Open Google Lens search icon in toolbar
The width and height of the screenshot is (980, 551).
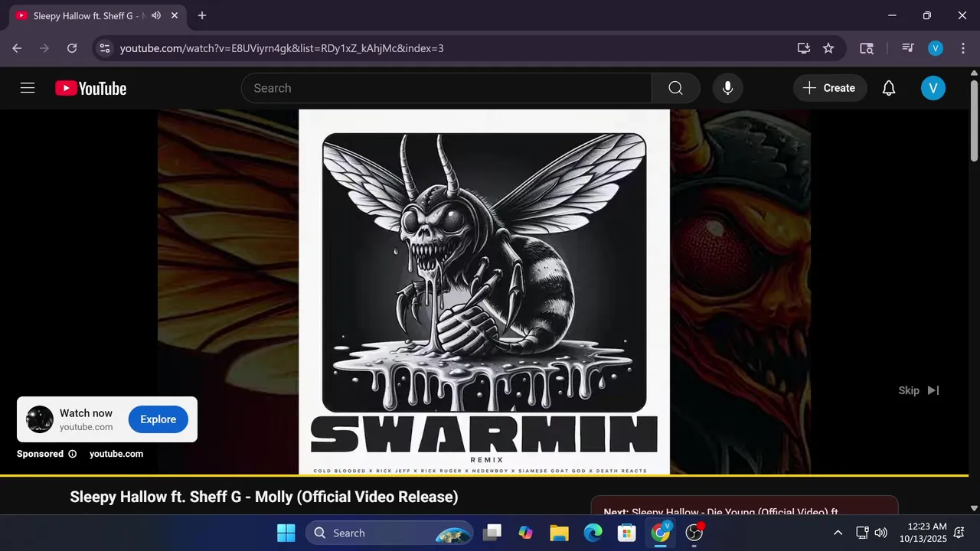[867, 48]
